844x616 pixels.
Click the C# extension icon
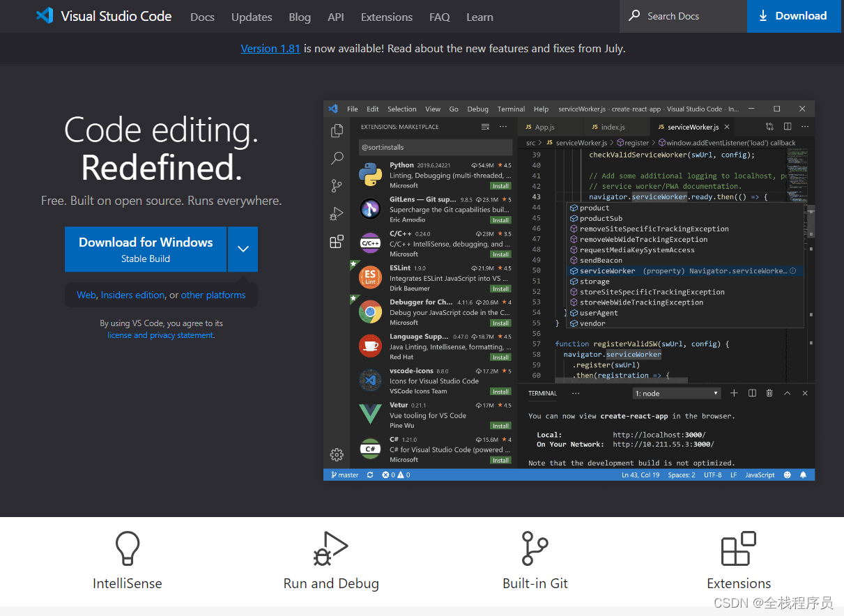(x=370, y=449)
